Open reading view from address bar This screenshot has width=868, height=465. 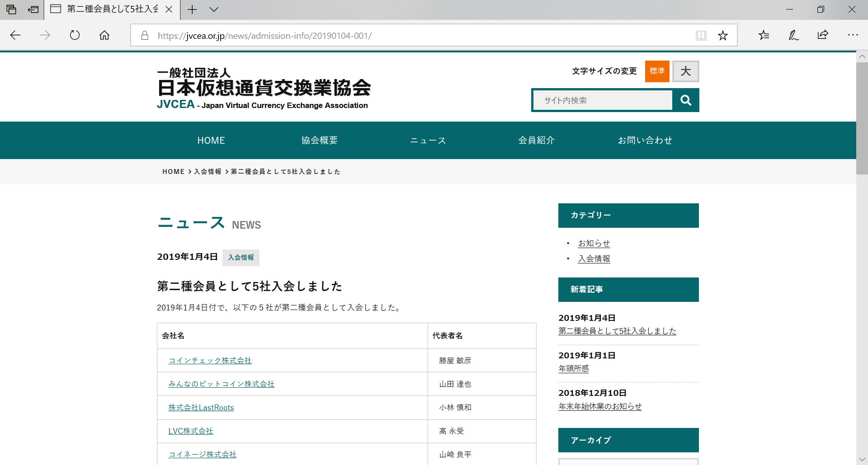701,36
